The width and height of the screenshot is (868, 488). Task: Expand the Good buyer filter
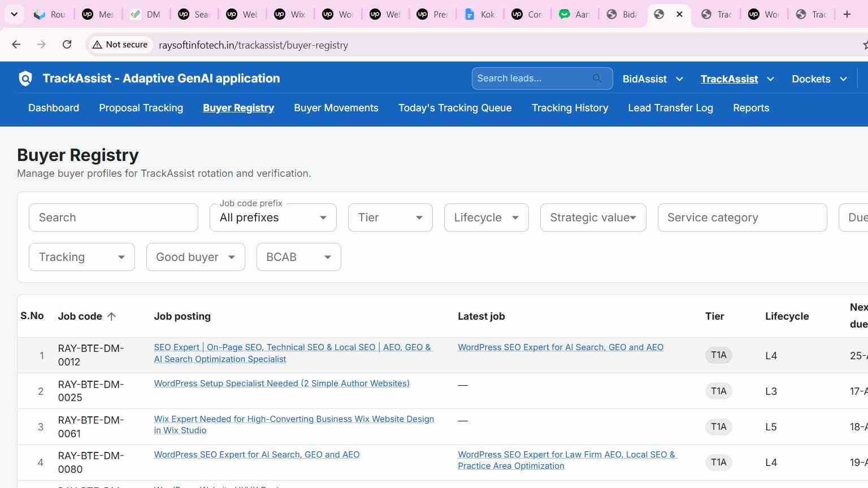[196, 257]
